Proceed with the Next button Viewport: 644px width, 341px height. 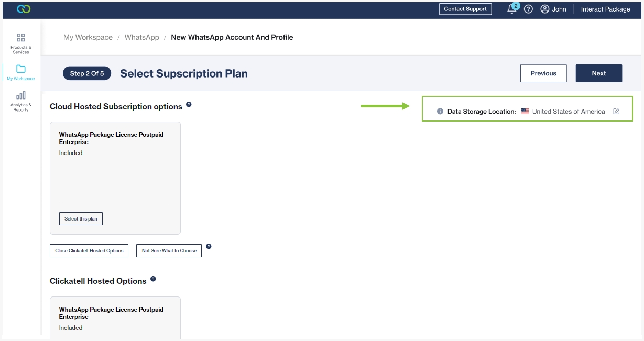pos(598,73)
